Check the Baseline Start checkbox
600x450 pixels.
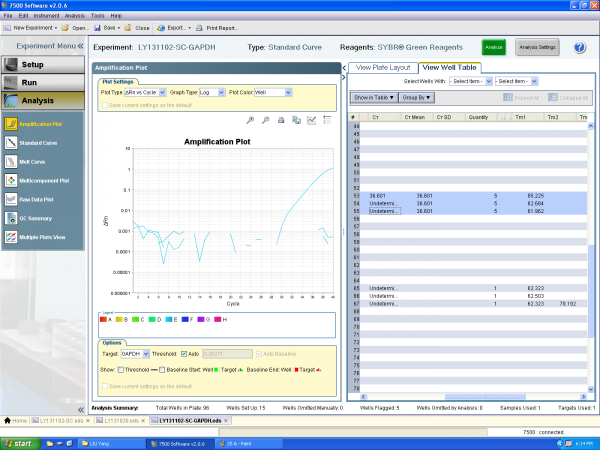tap(163, 369)
